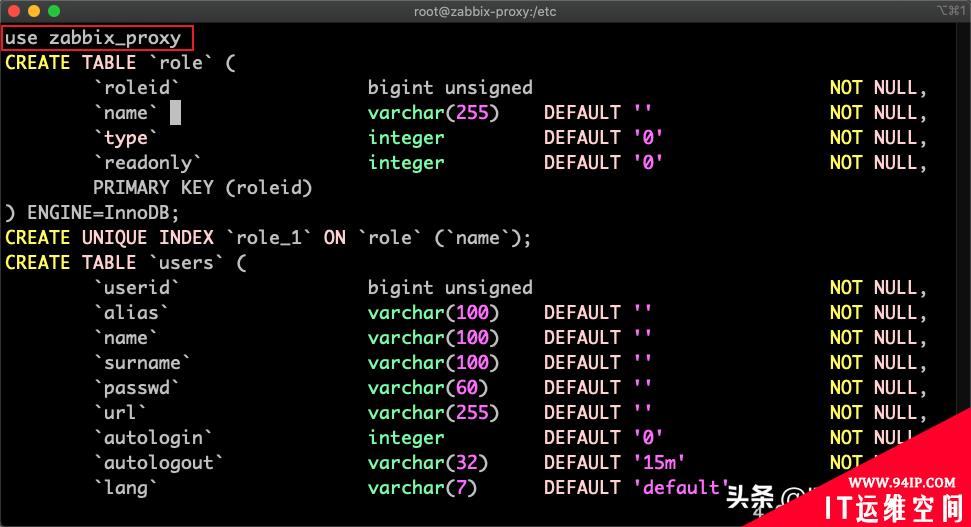The image size is (971, 527).
Task: Click varchar(255) on the url row
Action: point(433,412)
